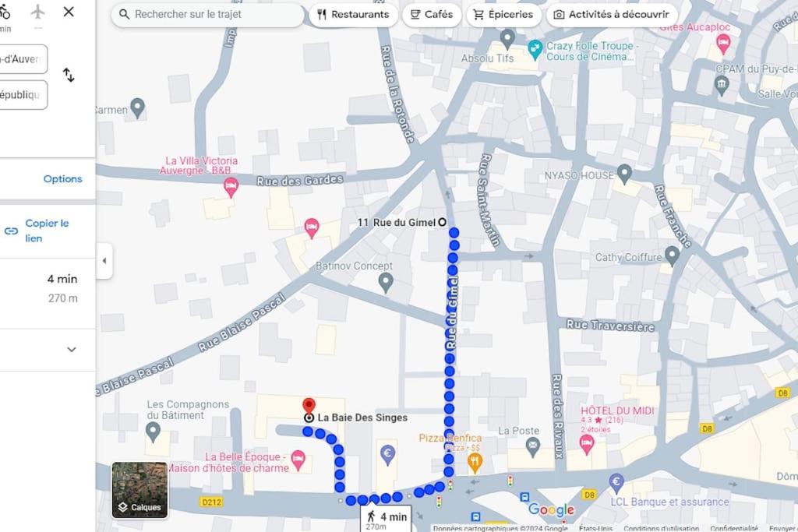Click Copier le lien link
798x532 pixels.
tap(46, 231)
